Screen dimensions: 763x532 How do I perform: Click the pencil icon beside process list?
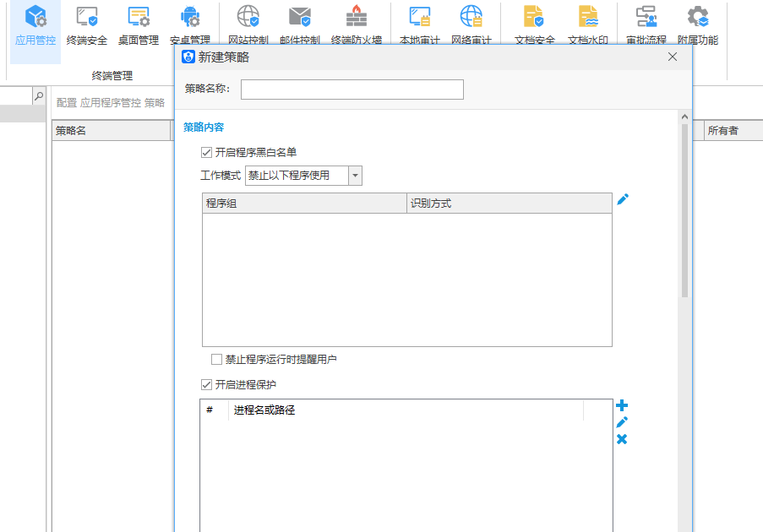coord(622,422)
